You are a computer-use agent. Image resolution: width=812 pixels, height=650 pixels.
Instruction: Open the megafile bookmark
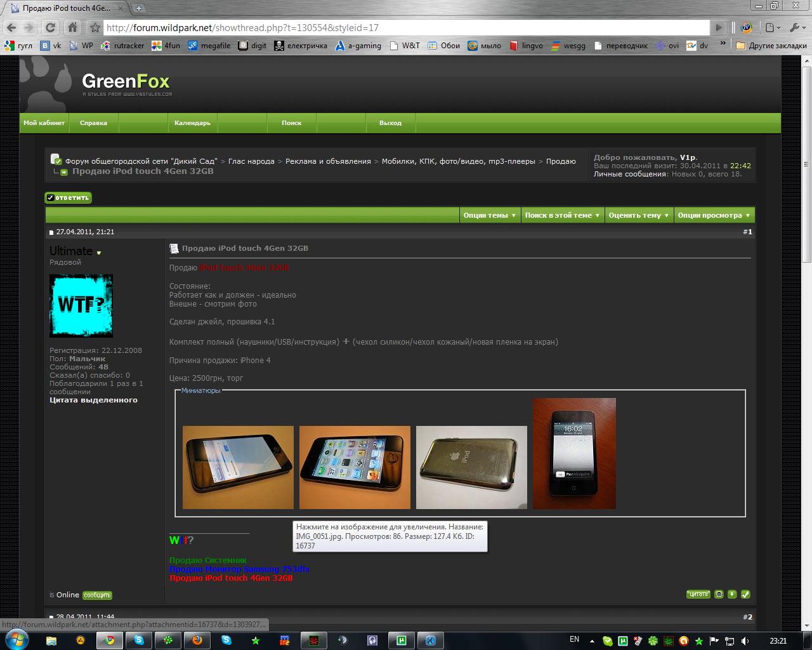[209, 46]
